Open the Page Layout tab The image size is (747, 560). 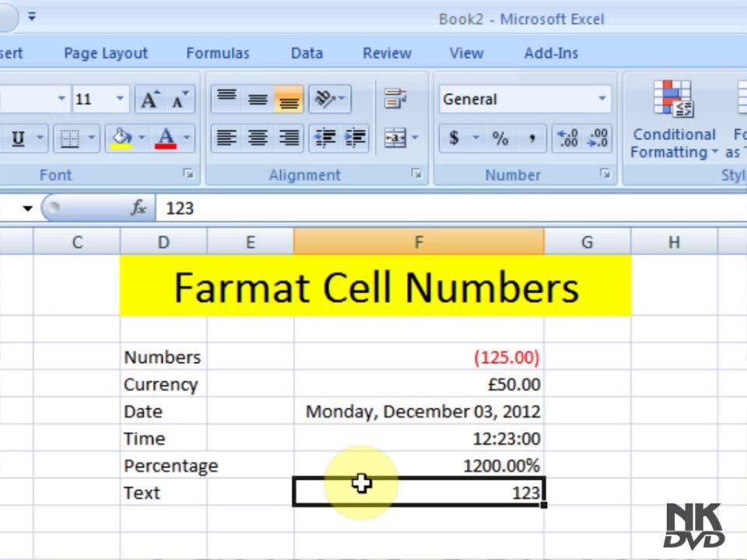tap(106, 53)
